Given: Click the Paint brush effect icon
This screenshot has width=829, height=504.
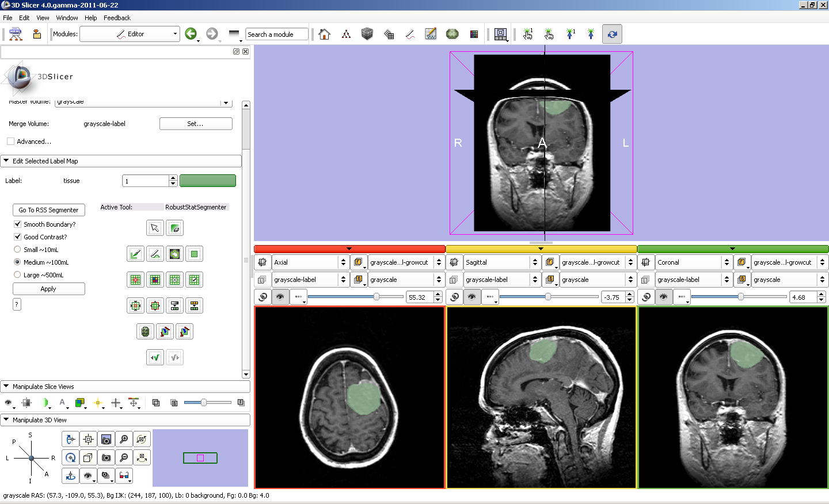Looking at the screenshot, I should click(135, 254).
